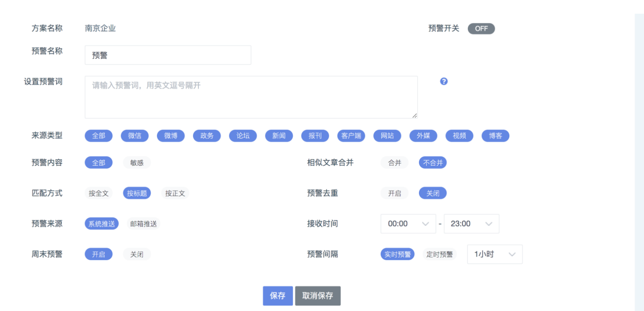Toggle the 外媒 source type tag
Viewport: 644px width, 311px height.
(423, 136)
